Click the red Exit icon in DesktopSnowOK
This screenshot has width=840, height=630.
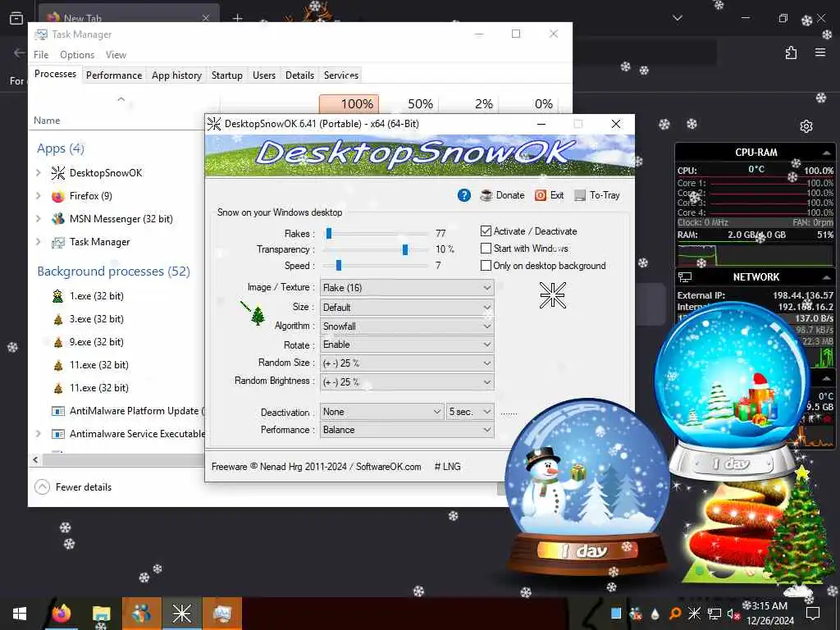[541, 195]
